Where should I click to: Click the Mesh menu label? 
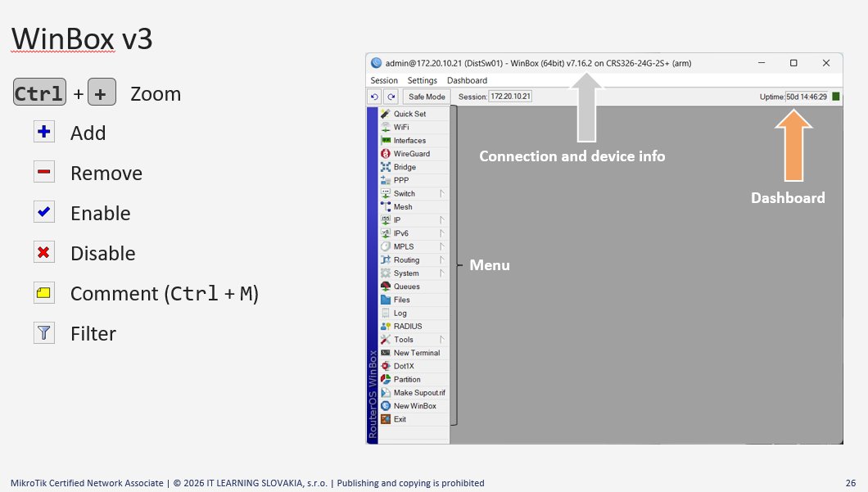tap(403, 206)
